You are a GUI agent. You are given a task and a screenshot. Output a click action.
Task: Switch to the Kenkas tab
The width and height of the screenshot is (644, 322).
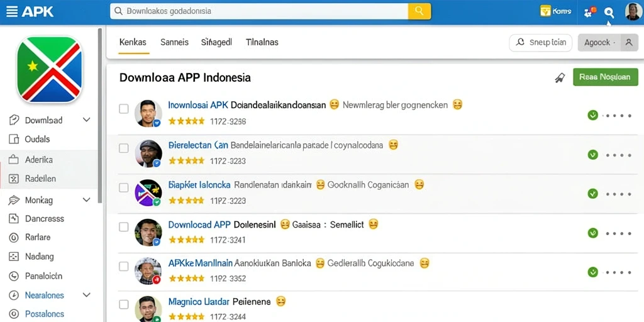(x=133, y=42)
